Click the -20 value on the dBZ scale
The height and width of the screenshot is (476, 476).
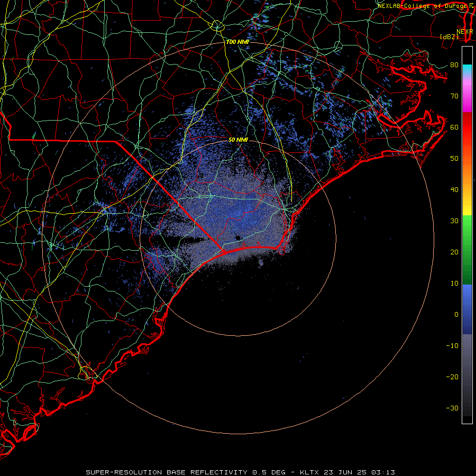pyautogui.click(x=452, y=377)
